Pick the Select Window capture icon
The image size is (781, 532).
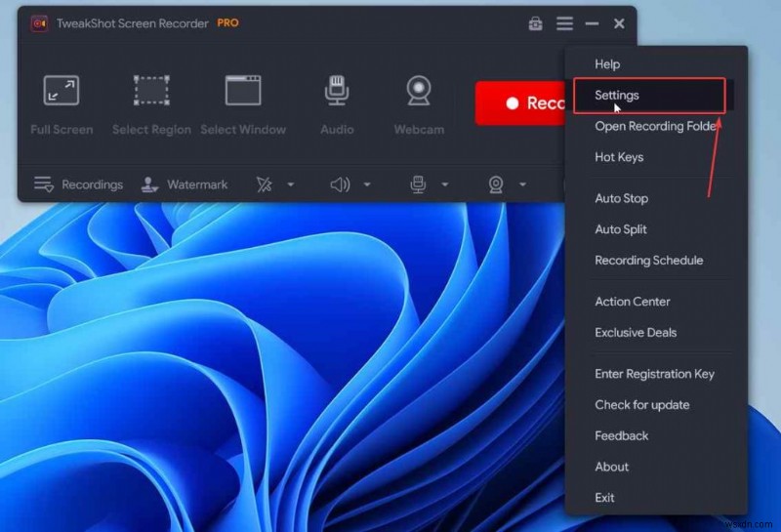click(x=243, y=90)
